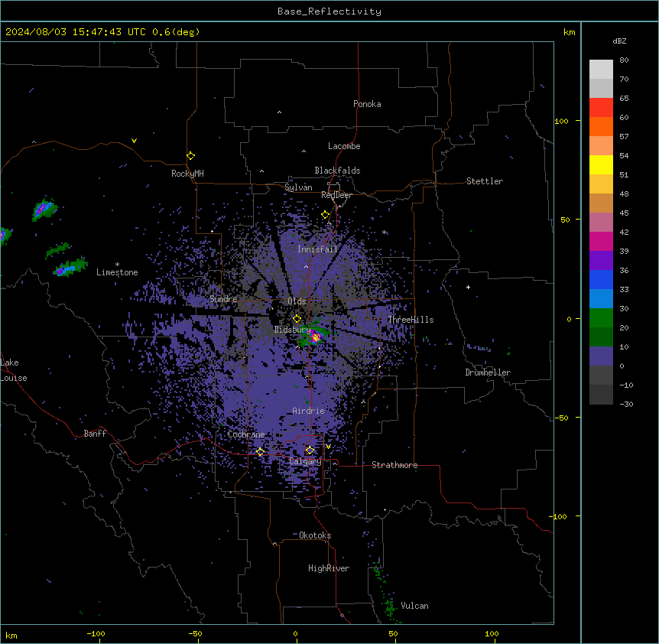659x644 pixels.
Task: Select the Olds city label
Action: click(297, 301)
